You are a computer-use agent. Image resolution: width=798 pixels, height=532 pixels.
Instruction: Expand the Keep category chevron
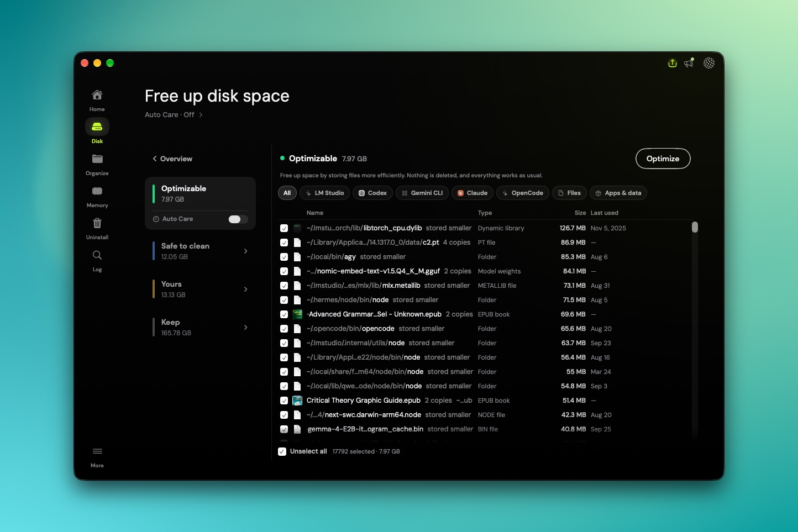[x=246, y=327]
